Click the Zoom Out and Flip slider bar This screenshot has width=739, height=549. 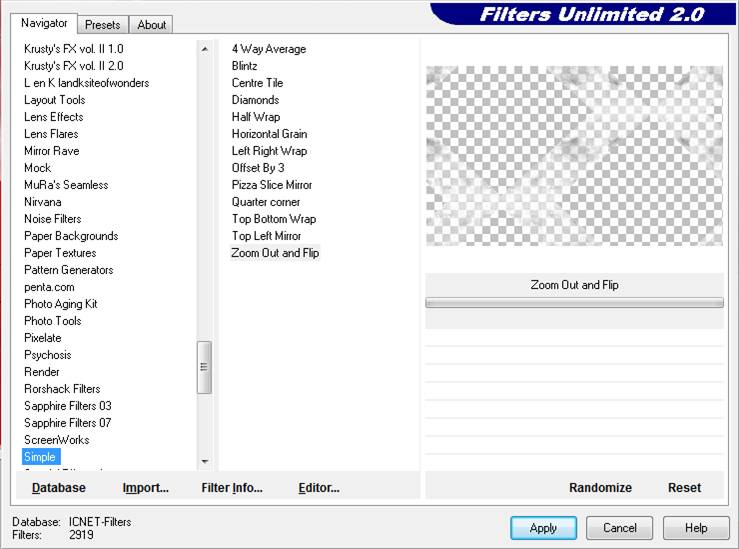point(574,302)
